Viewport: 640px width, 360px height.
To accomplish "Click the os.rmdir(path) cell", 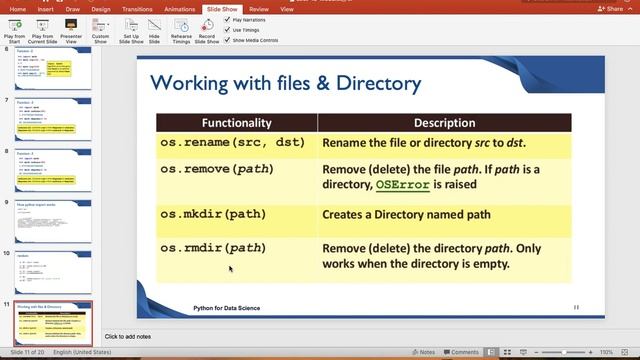I will 237,260.
